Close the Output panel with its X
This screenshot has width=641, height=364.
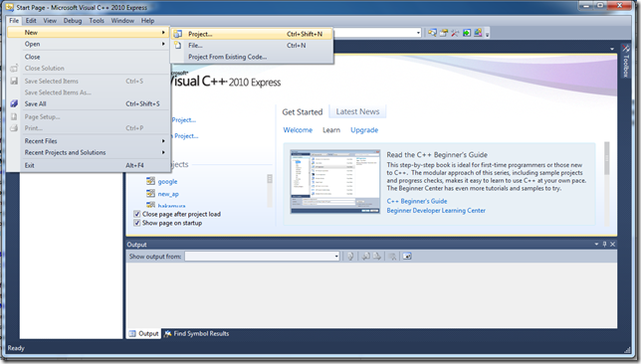tap(612, 244)
